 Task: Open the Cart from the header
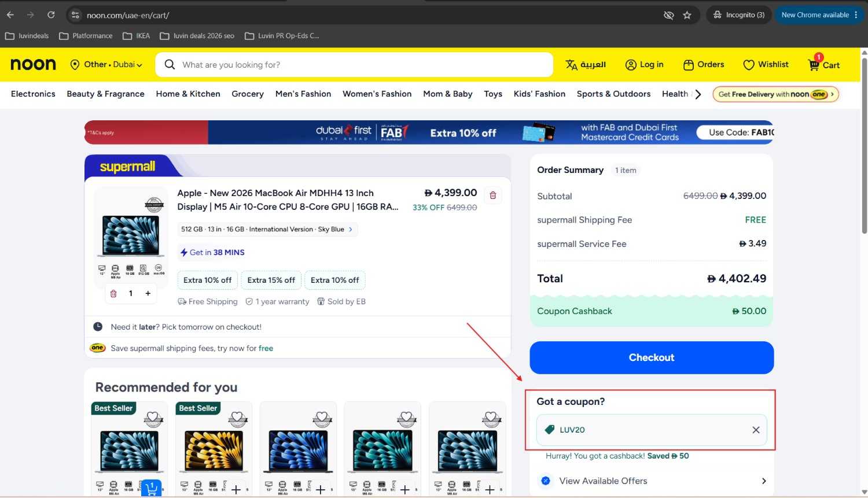(823, 64)
